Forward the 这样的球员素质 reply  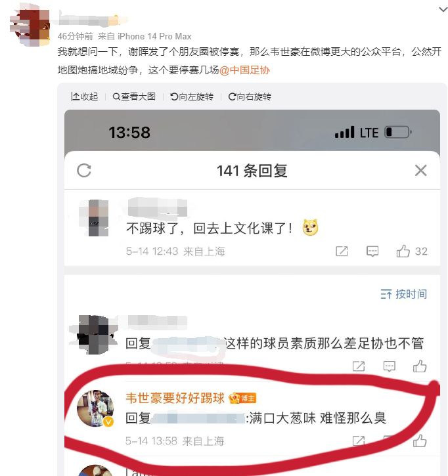point(359,366)
